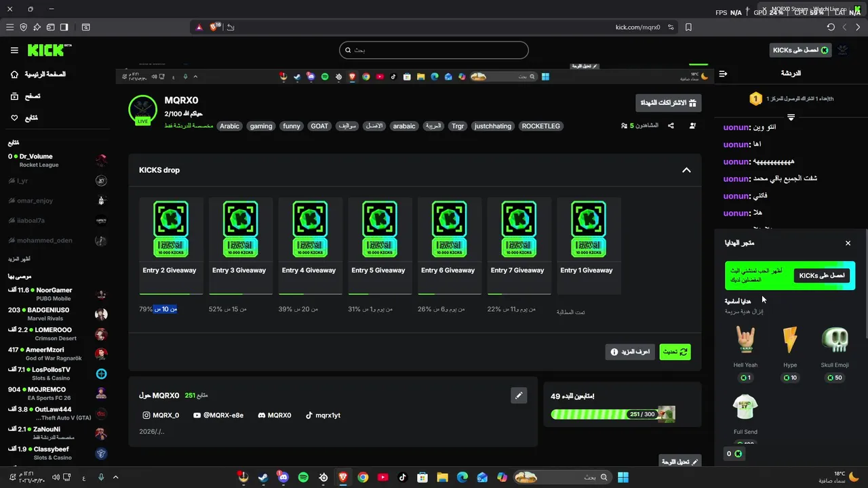Open Classybeef recommended channel
The image size is (868, 488).
(x=58, y=453)
